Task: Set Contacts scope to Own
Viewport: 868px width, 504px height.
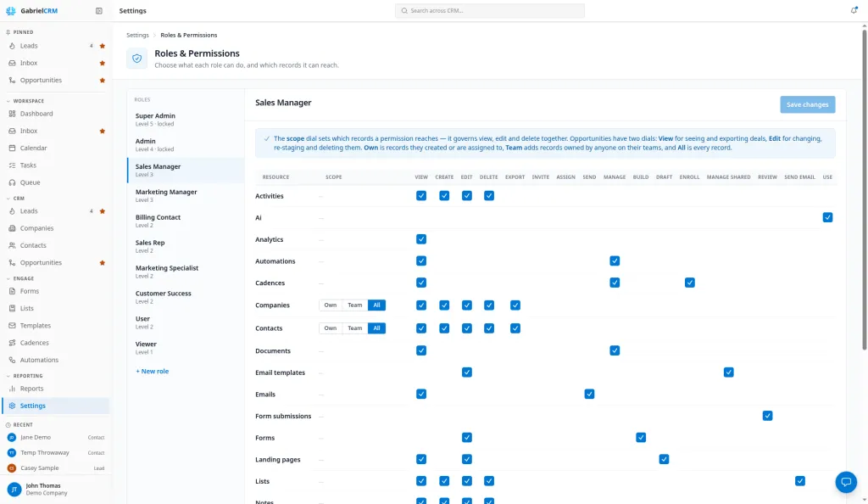Action: (x=331, y=328)
